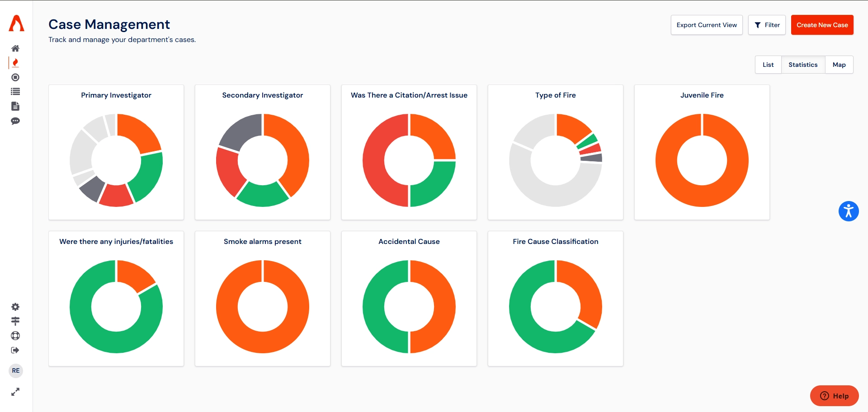Select the fire cases icon in sidebar

click(x=15, y=63)
